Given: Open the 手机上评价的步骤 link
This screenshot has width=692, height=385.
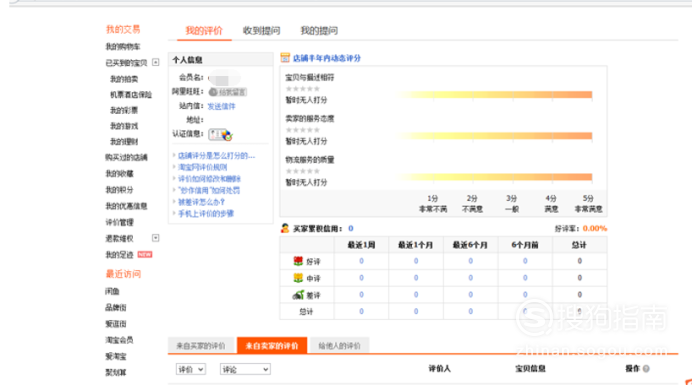Looking at the screenshot, I should click(206, 213).
